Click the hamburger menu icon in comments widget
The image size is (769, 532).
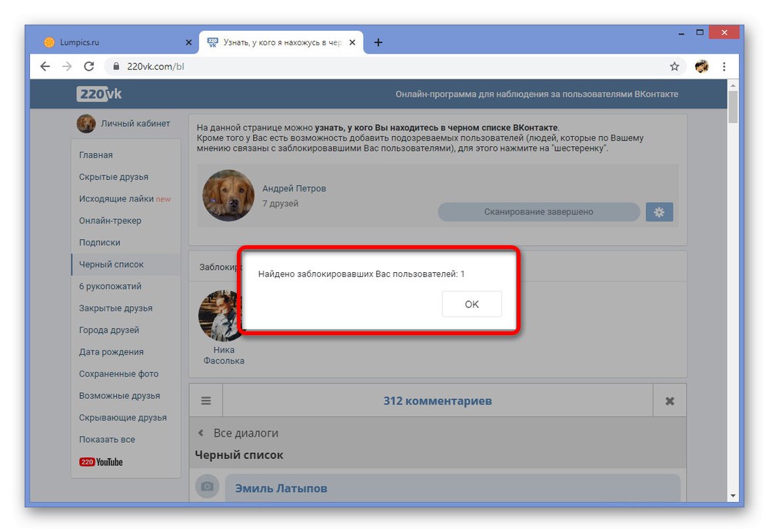pos(206,401)
